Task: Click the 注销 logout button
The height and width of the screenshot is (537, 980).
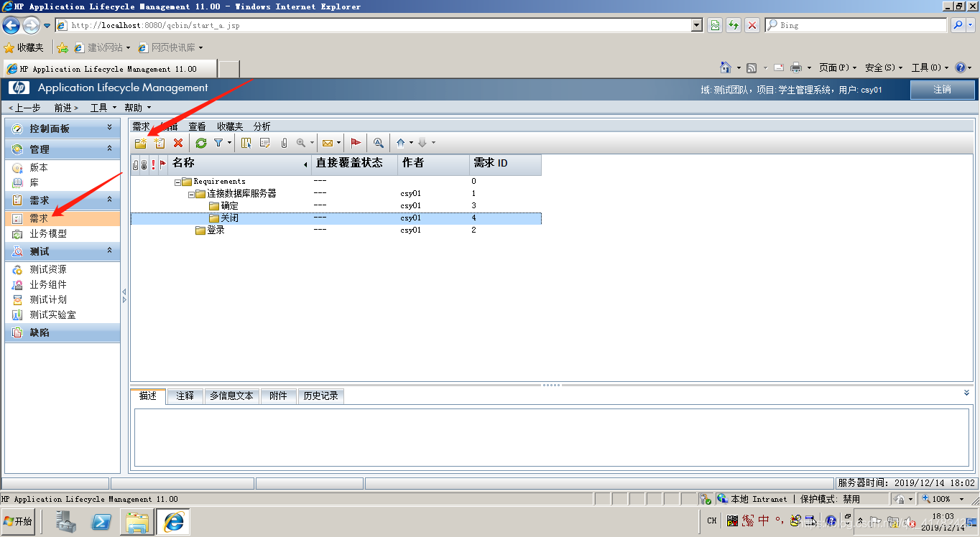Action: pos(942,90)
